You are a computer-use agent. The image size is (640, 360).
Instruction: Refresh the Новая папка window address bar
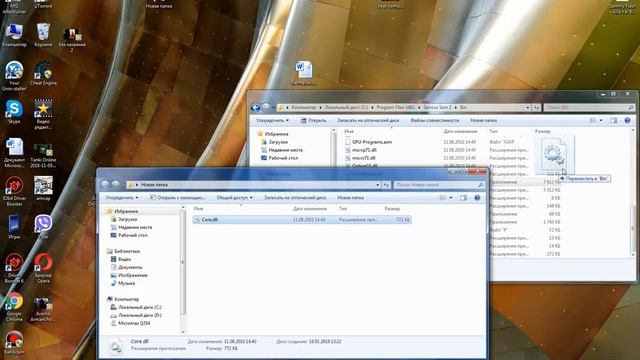pyautogui.click(x=386, y=185)
